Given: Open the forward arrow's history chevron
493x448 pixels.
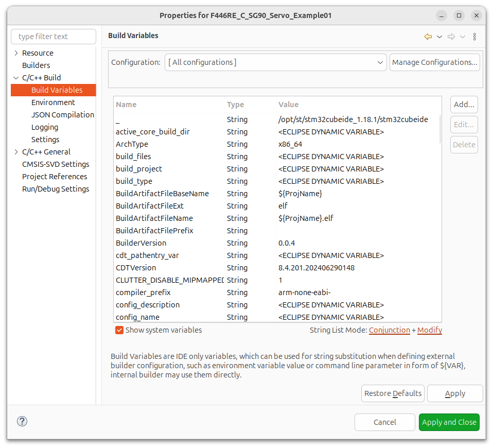Looking at the screenshot, I should (462, 36).
